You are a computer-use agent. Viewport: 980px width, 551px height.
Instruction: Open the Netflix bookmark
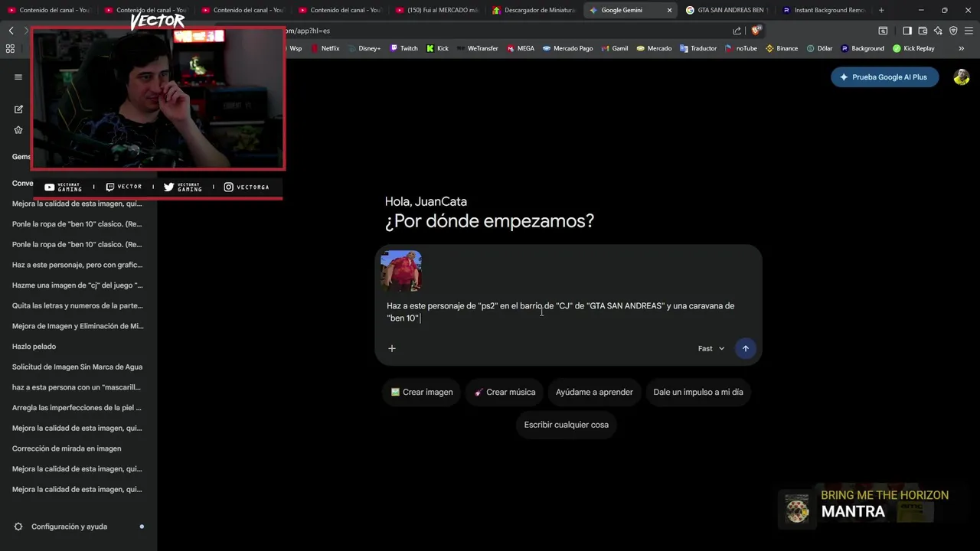pyautogui.click(x=325, y=48)
